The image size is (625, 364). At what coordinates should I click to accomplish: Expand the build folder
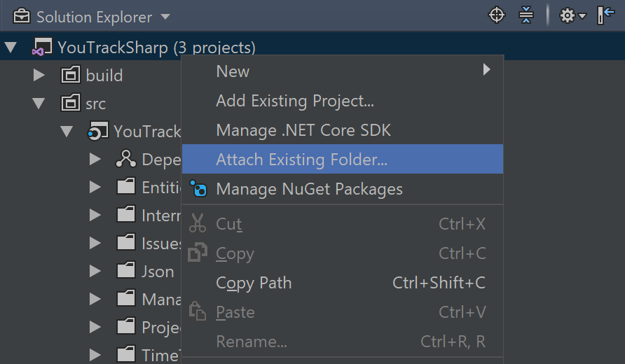point(39,75)
